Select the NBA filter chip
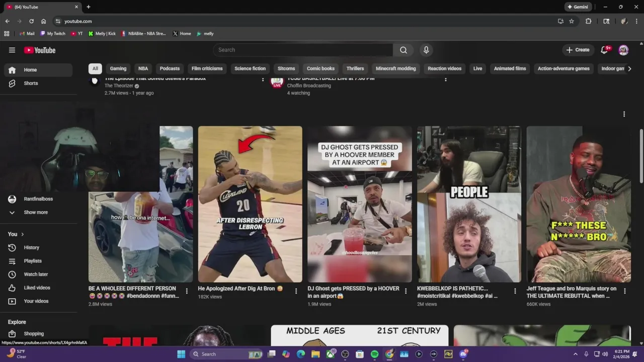644x362 pixels. tap(143, 68)
